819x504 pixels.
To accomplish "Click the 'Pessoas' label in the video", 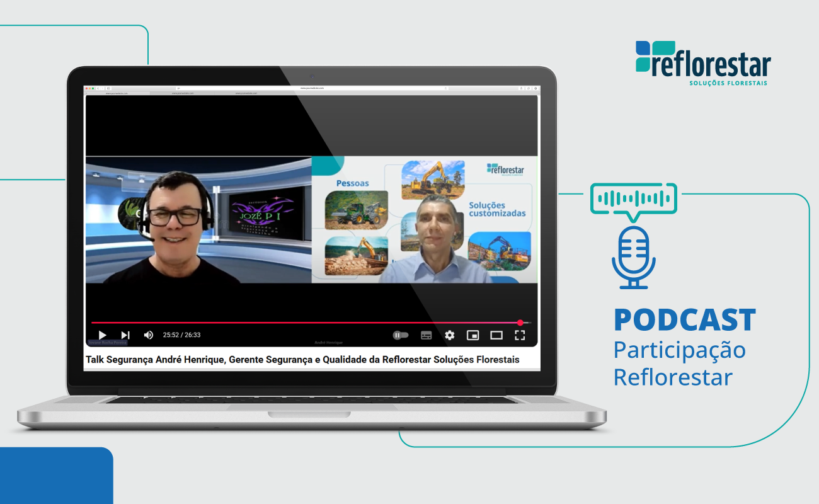I will point(353,183).
